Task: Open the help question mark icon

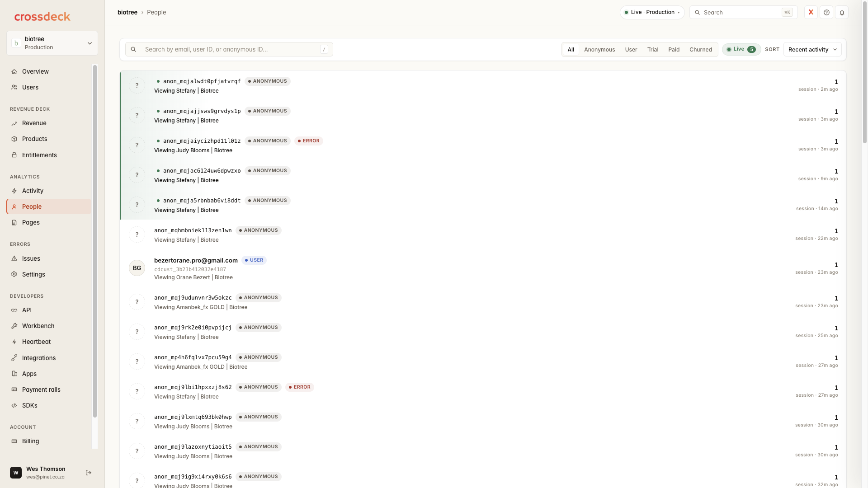Action: 826,12
